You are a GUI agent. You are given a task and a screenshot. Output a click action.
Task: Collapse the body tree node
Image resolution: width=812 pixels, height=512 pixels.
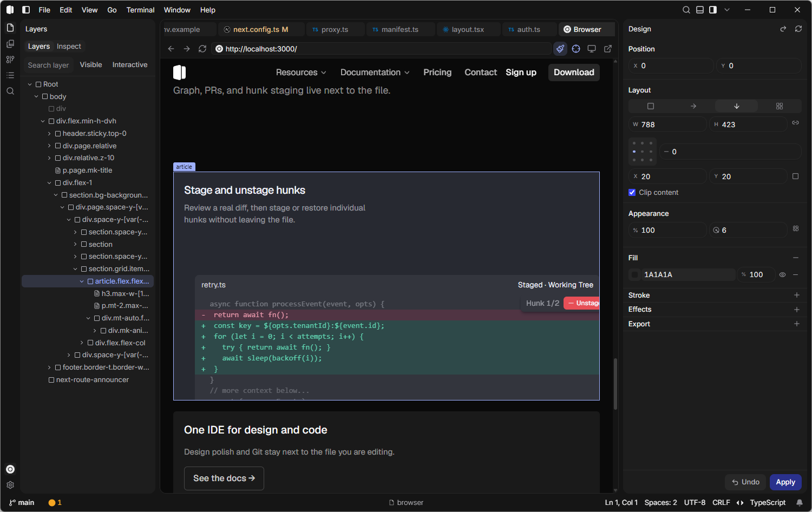pyautogui.click(x=37, y=96)
